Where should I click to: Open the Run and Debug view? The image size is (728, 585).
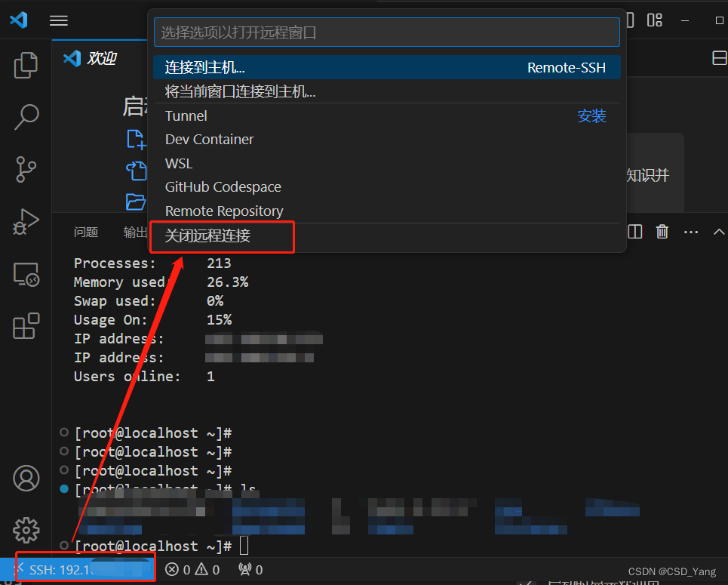coord(26,222)
